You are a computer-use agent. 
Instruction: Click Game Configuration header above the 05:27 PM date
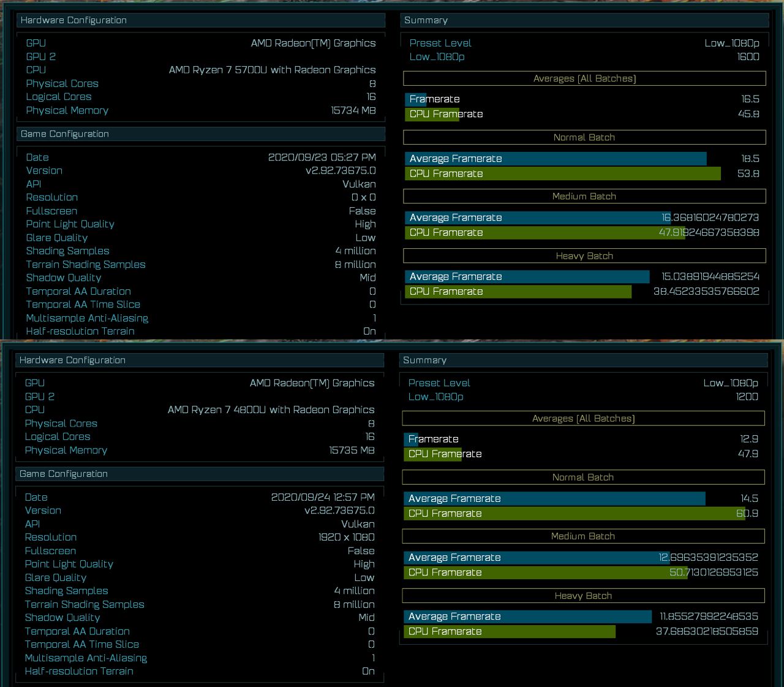201,134
